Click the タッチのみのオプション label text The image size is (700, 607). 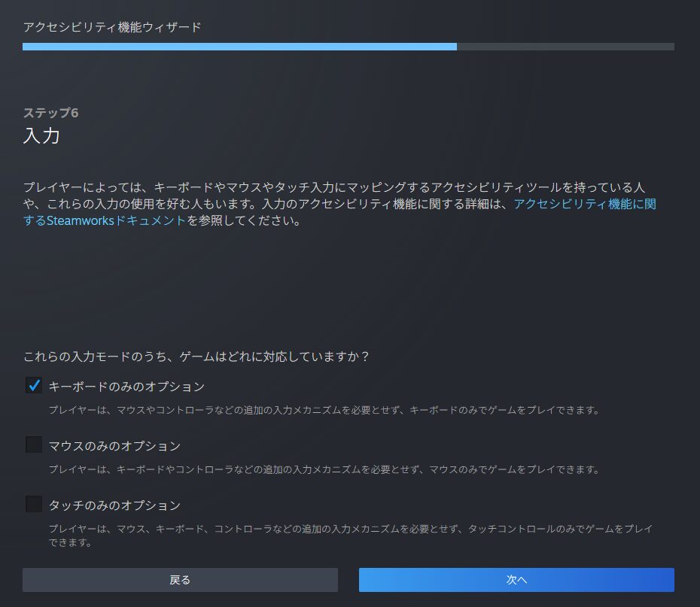tap(114, 505)
